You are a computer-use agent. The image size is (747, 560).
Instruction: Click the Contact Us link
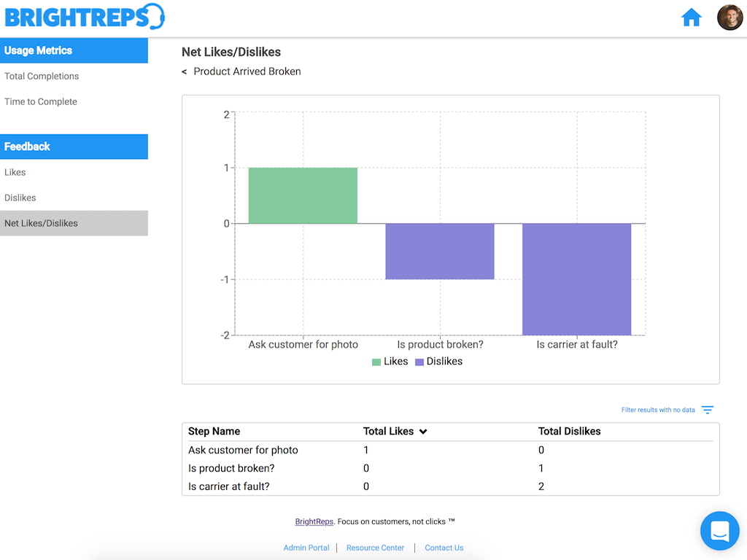(x=444, y=548)
